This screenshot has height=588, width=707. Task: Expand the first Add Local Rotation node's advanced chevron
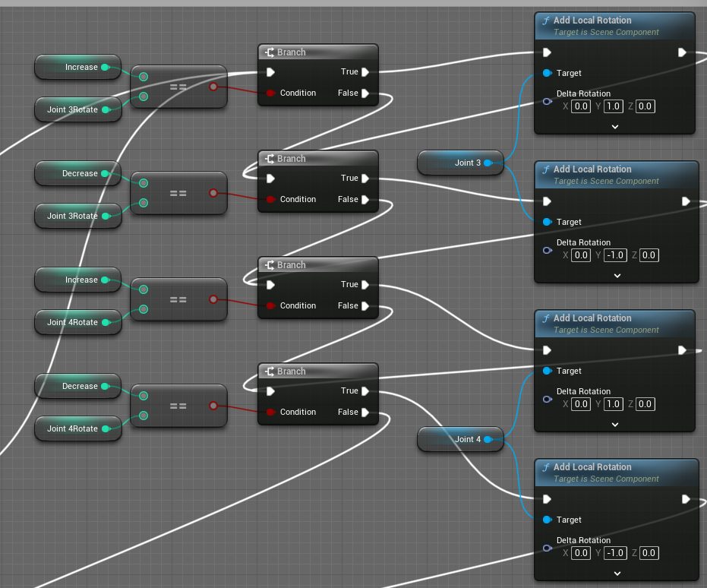click(615, 127)
